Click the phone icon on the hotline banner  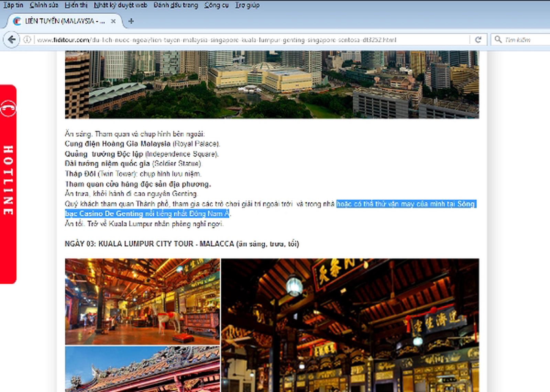(8, 109)
